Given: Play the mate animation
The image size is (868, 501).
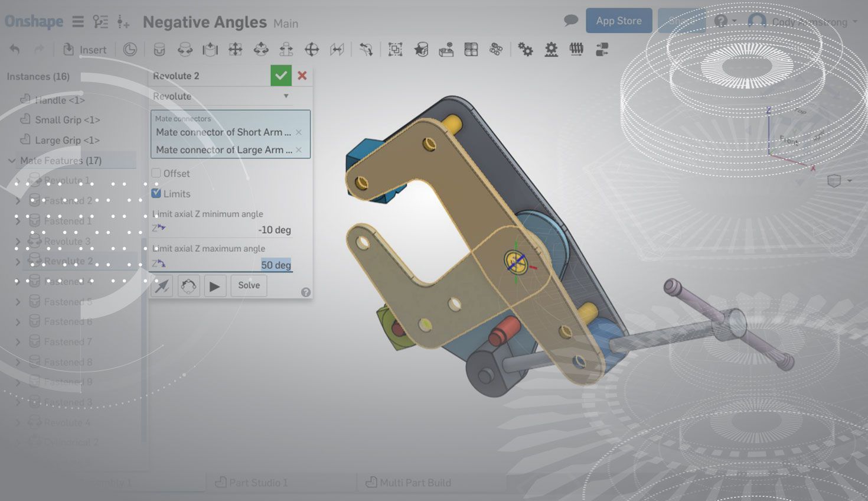Looking at the screenshot, I should [x=214, y=286].
